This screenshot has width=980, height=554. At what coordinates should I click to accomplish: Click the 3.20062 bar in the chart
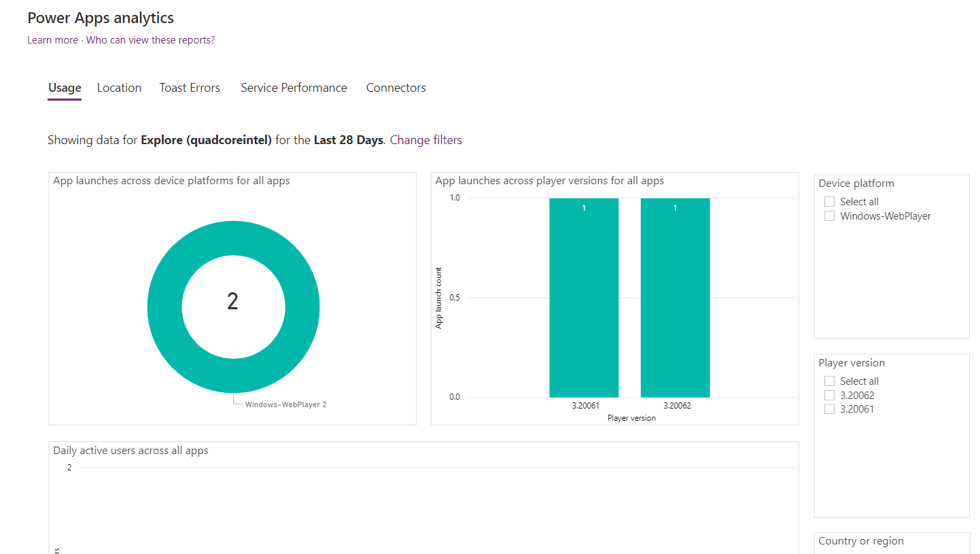pos(674,297)
